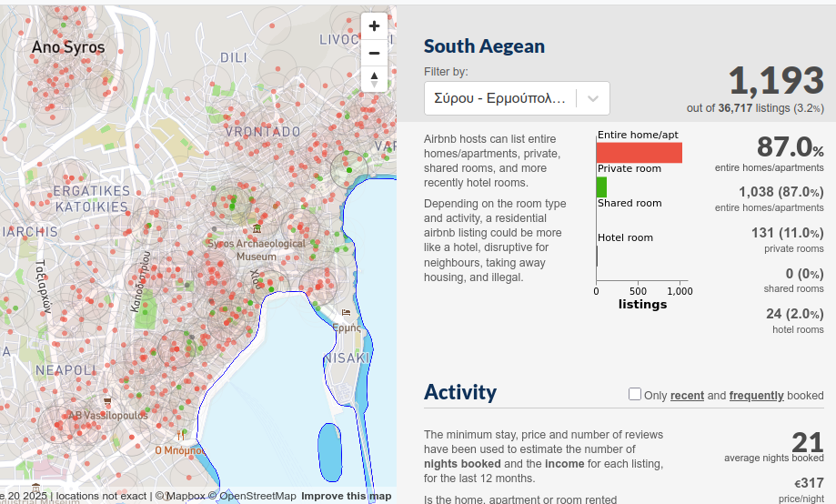Zoom out of the map
This screenshot has width=836, height=504.
click(374, 54)
